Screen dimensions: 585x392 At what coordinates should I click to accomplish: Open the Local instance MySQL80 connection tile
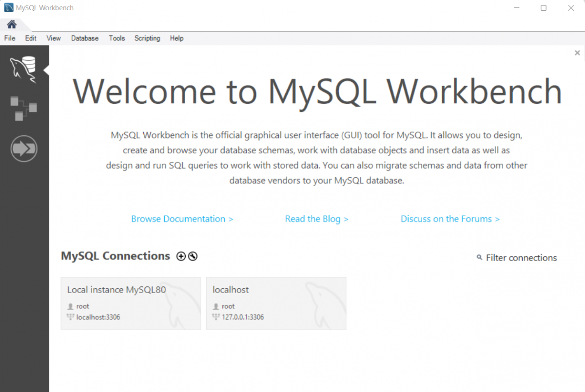click(x=131, y=303)
